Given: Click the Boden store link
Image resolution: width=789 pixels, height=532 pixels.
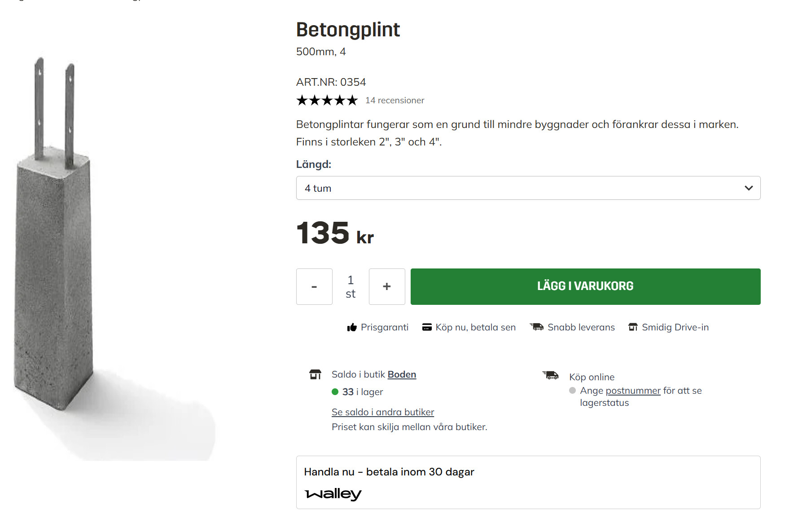Looking at the screenshot, I should click(x=402, y=374).
